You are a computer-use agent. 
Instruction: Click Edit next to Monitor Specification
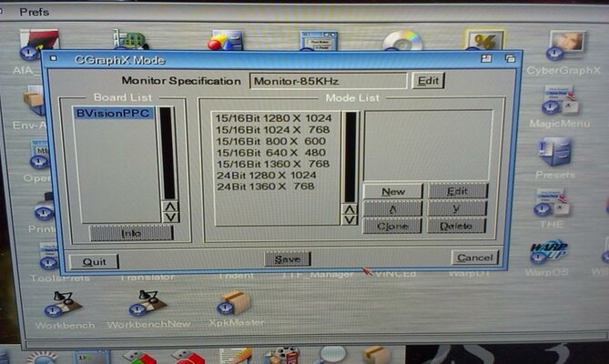pos(427,81)
